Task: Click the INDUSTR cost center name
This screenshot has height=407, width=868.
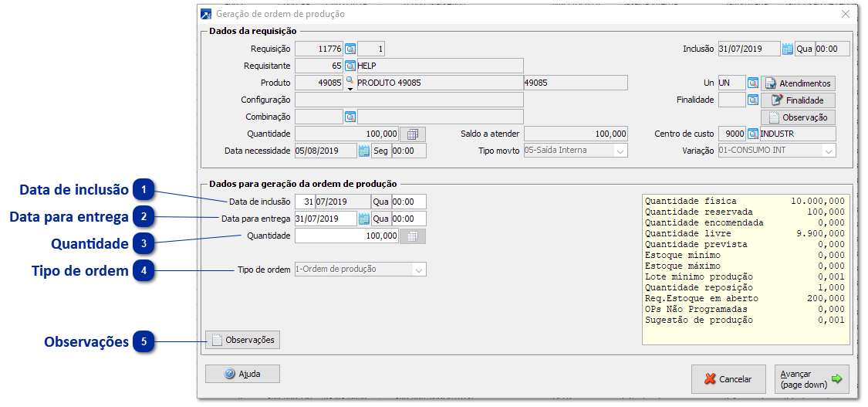Action: coord(798,134)
